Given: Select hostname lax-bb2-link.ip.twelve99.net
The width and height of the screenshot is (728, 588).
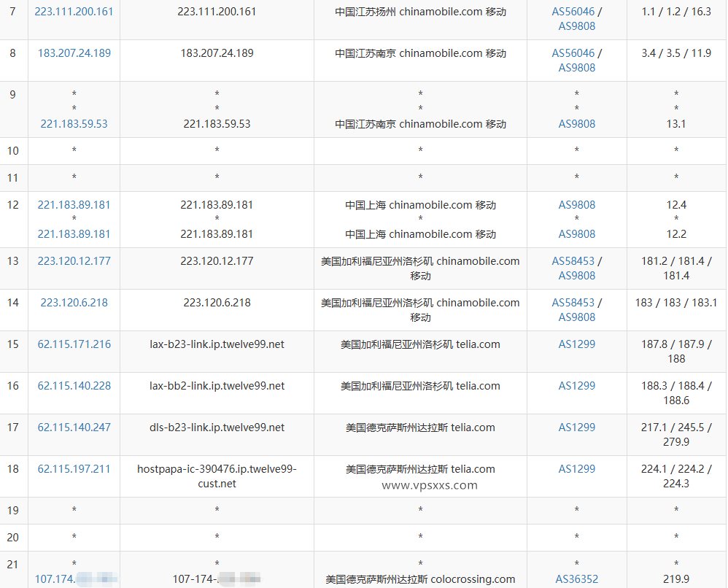Looking at the screenshot, I should coord(217,386).
